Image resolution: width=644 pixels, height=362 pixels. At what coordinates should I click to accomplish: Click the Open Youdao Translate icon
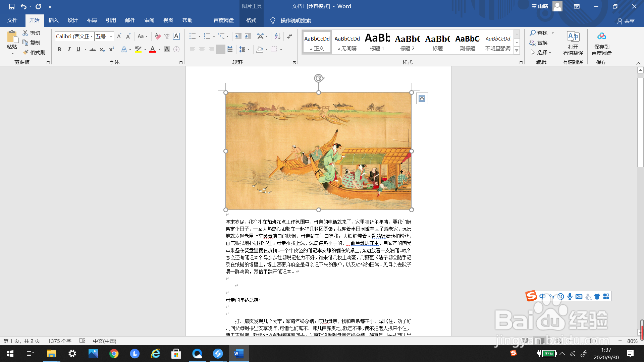pyautogui.click(x=573, y=44)
